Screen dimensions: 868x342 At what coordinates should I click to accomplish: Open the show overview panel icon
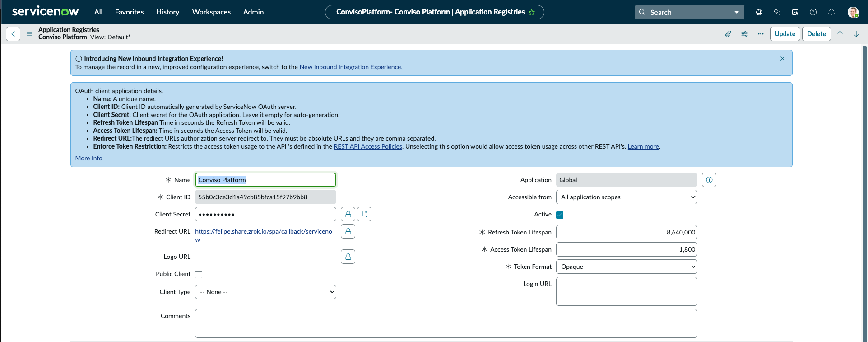[795, 12]
